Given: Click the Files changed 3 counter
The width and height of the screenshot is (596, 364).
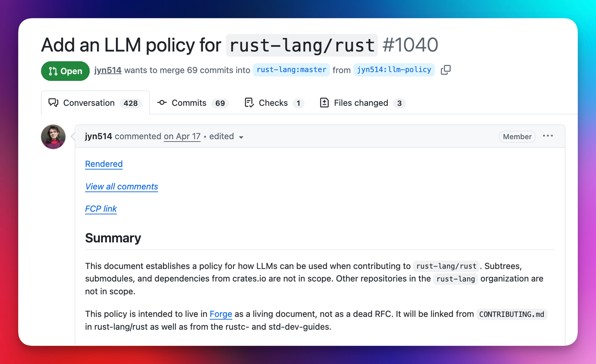Looking at the screenshot, I should pos(399,103).
